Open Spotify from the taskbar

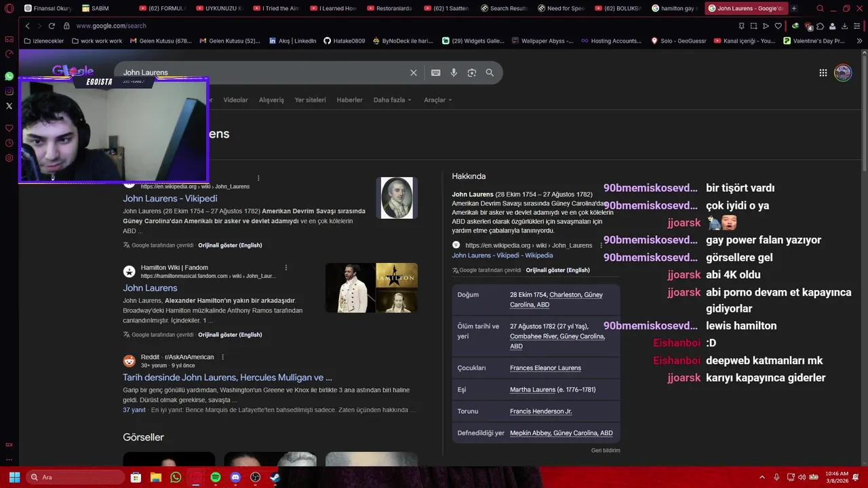216,477
